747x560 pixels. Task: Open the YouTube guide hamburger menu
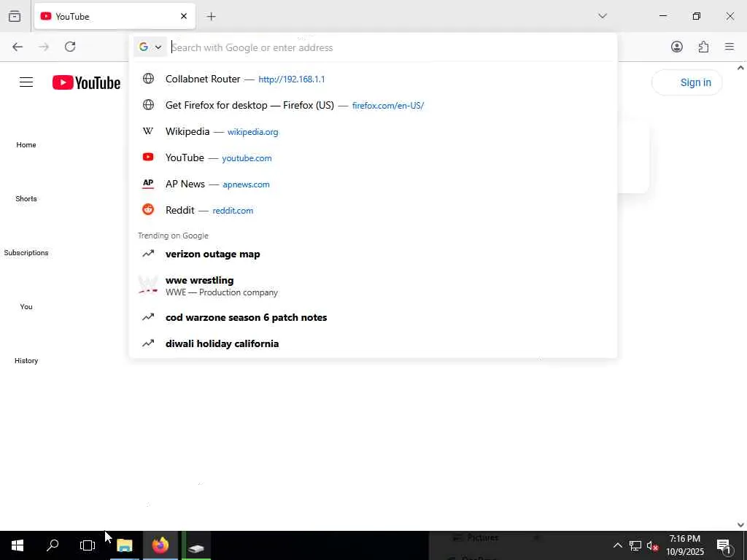click(x=26, y=82)
